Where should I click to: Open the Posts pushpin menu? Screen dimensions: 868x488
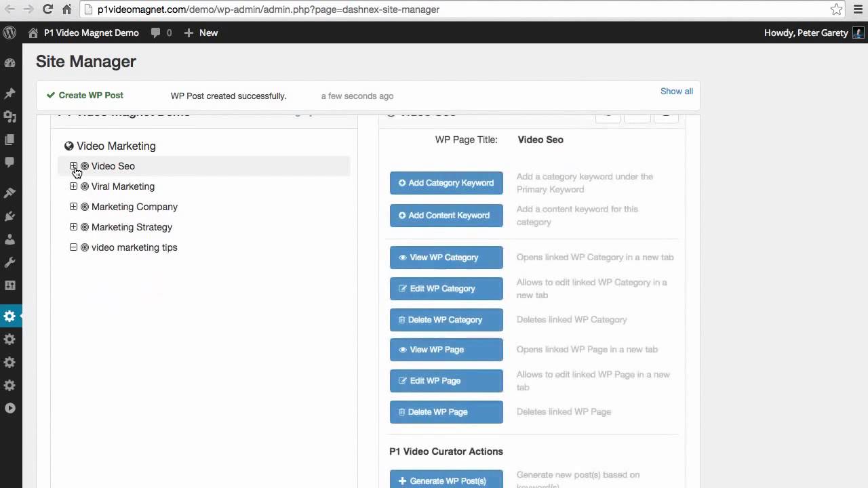click(x=9, y=94)
